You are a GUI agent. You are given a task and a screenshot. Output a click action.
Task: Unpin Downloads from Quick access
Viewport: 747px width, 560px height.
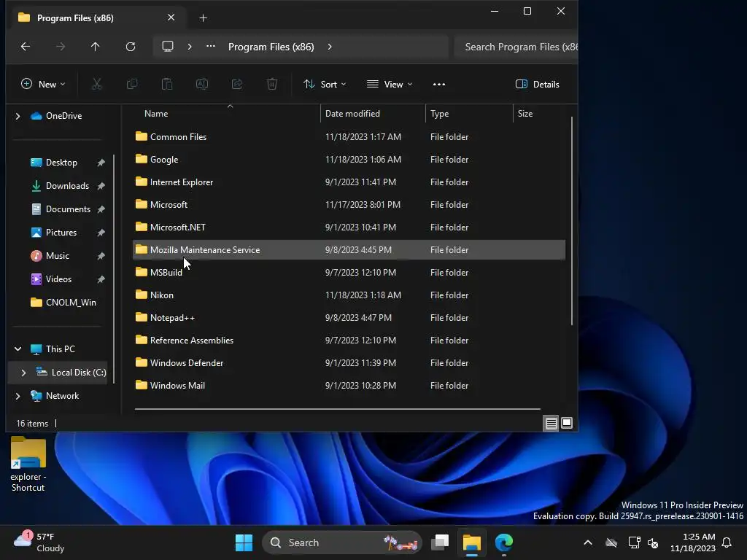click(x=101, y=186)
